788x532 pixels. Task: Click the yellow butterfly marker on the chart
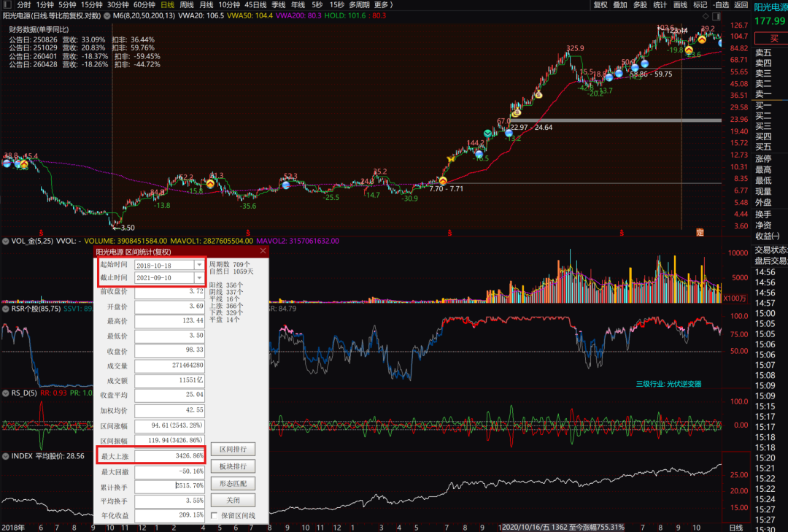[451, 159]
